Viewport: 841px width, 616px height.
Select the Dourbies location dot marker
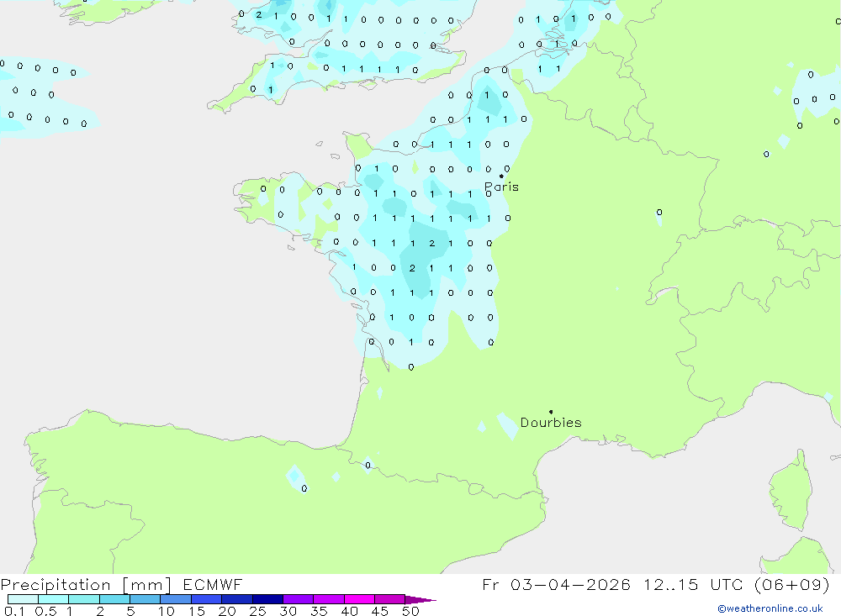tap(551, 412)
